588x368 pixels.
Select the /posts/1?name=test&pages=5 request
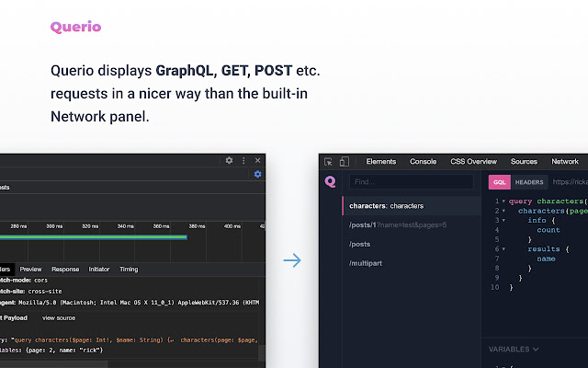(x=412, y=224)
